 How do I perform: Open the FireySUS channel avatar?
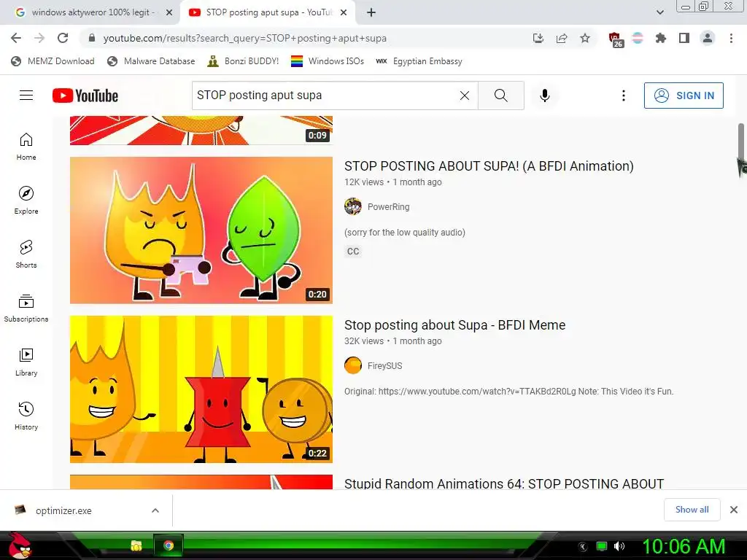[x=353, y=366]
